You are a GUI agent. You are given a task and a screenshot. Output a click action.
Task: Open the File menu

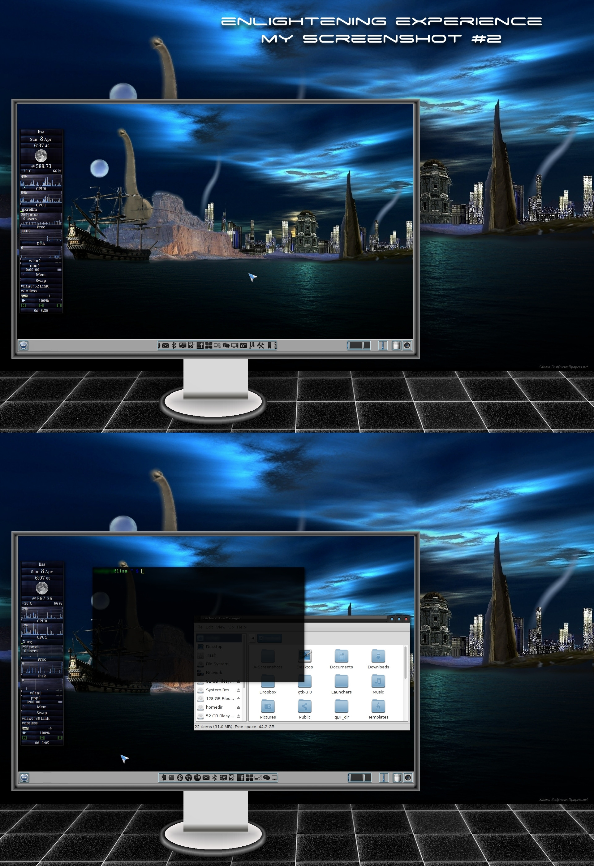[199, 627]
